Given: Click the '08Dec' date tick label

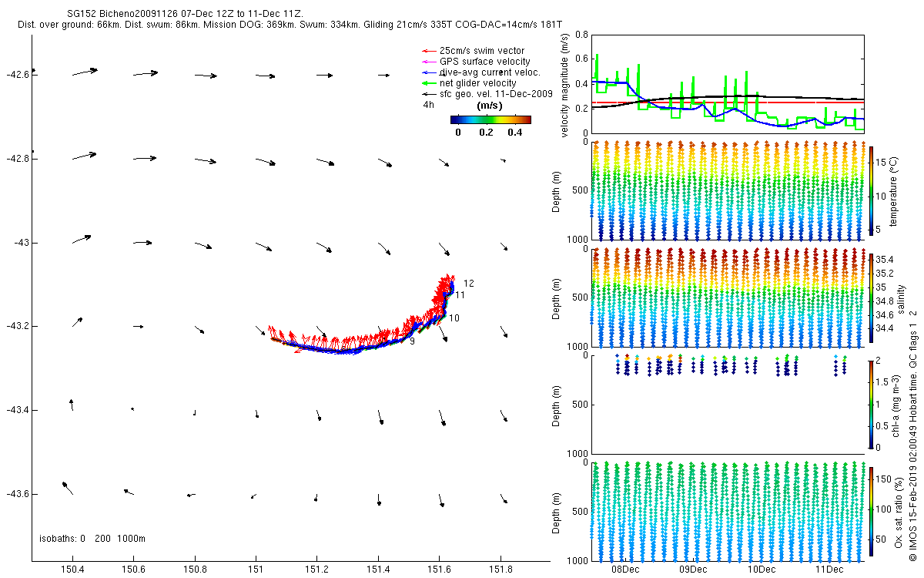Looking at the screenshot, I should point(625,570).
